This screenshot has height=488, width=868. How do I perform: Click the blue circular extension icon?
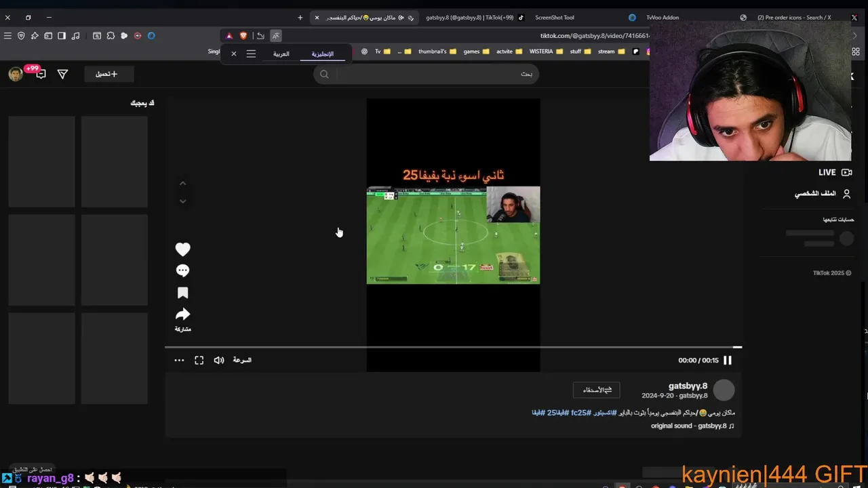151,36
